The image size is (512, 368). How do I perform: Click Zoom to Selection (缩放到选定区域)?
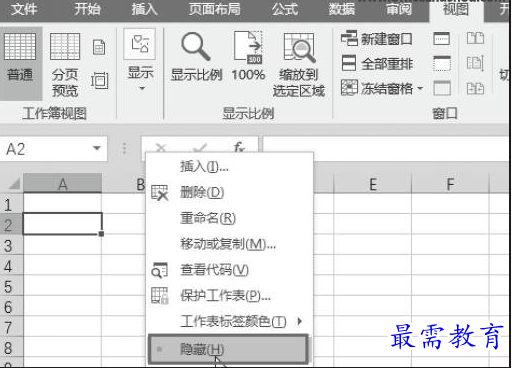point(299,64)
